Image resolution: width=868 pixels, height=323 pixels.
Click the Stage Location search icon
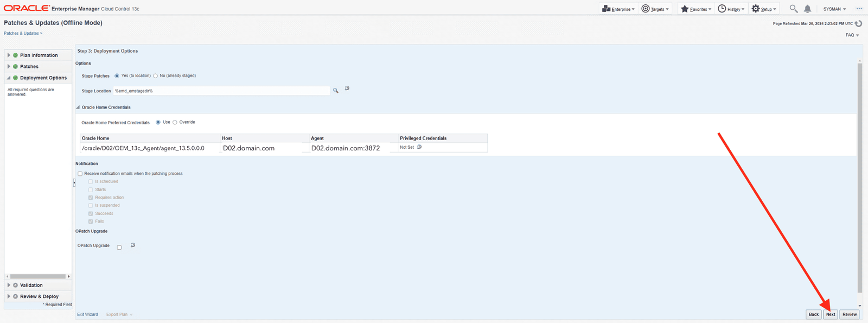pyautogui.click(x=336, y=91)
